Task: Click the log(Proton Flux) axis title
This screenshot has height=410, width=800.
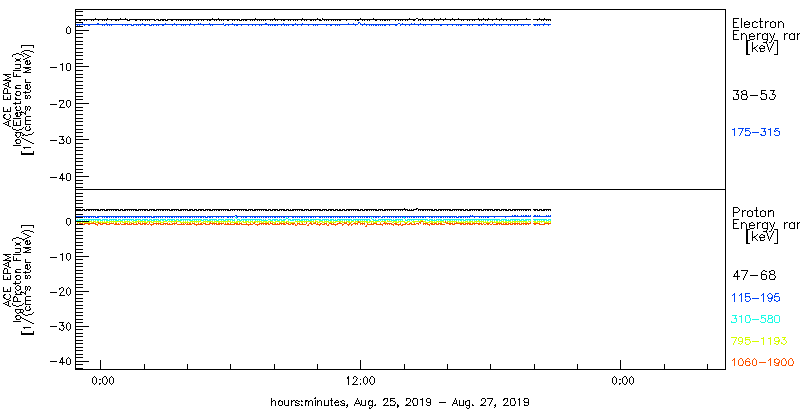Action: 17,281
